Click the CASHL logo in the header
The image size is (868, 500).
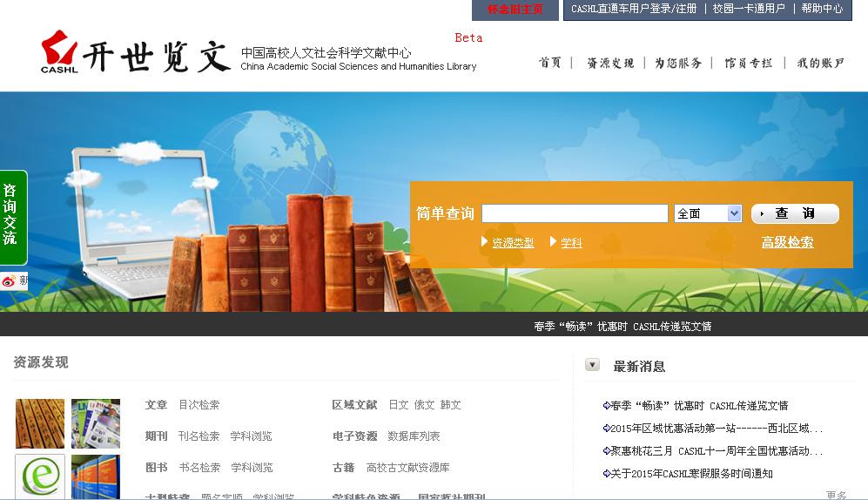tap(59, 52)
